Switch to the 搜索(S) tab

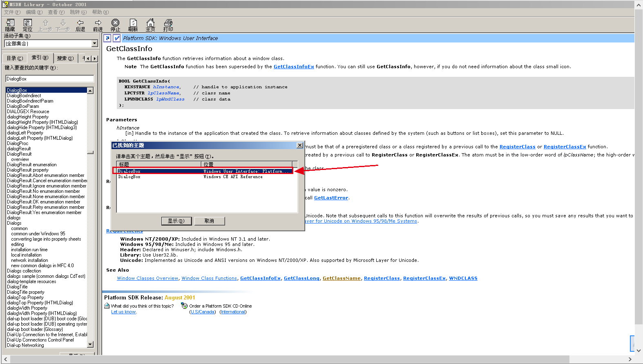click(x=65, y=58)
